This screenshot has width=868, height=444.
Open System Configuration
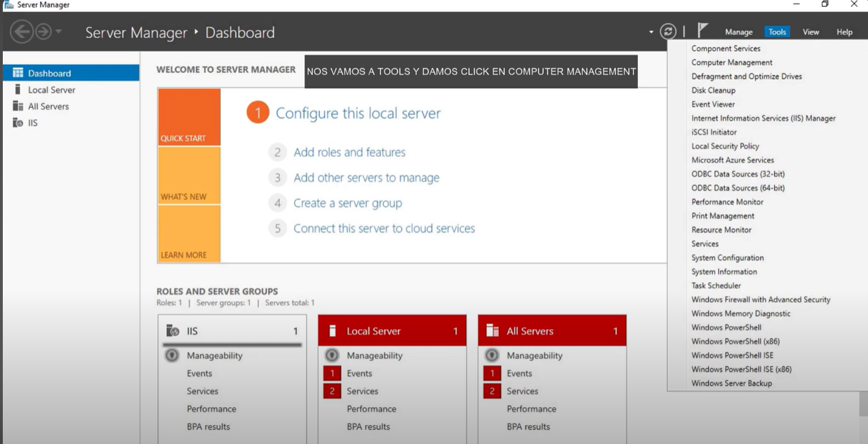coord(727,257)
